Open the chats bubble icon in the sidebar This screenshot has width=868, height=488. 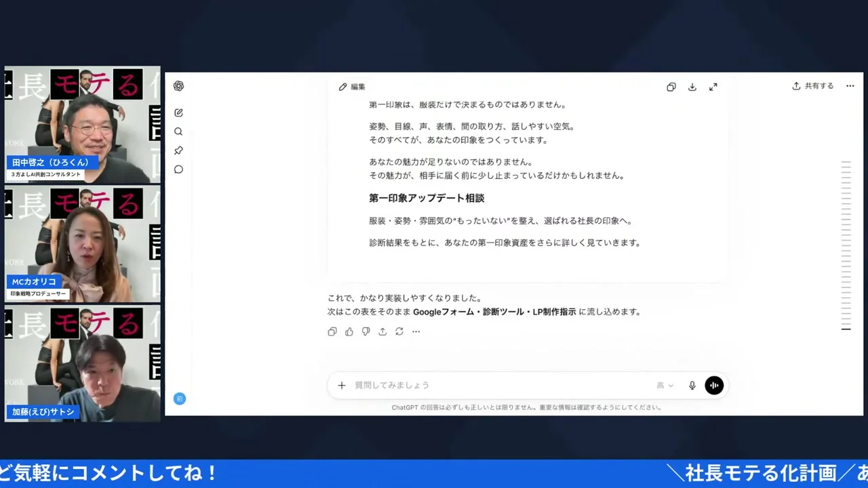pos(178,169)
